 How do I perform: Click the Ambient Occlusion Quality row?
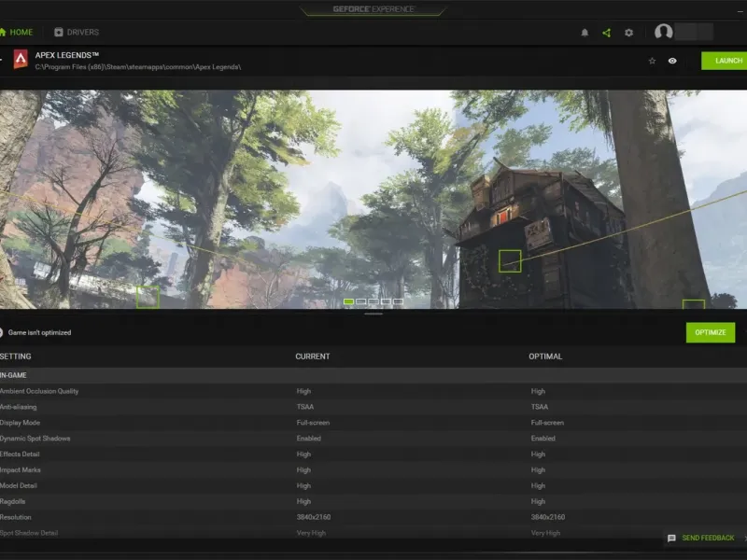coord(373,391)
